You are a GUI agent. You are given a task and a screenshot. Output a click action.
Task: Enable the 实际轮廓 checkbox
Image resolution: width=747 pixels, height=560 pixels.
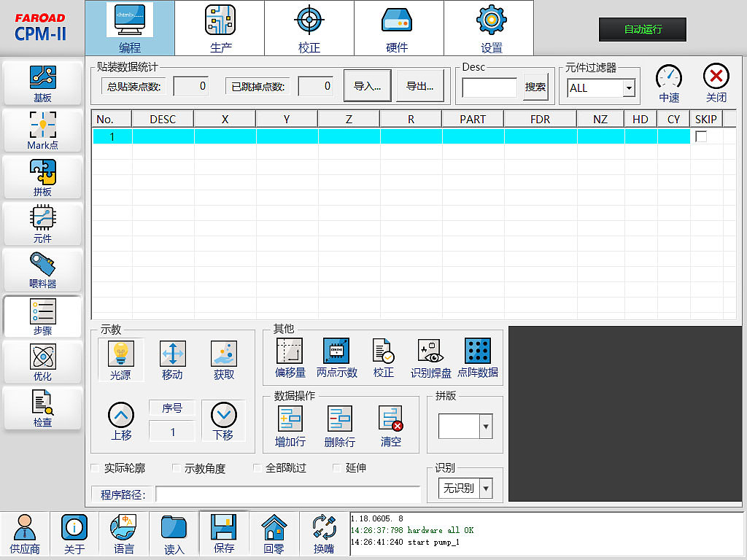coord(96,468)
